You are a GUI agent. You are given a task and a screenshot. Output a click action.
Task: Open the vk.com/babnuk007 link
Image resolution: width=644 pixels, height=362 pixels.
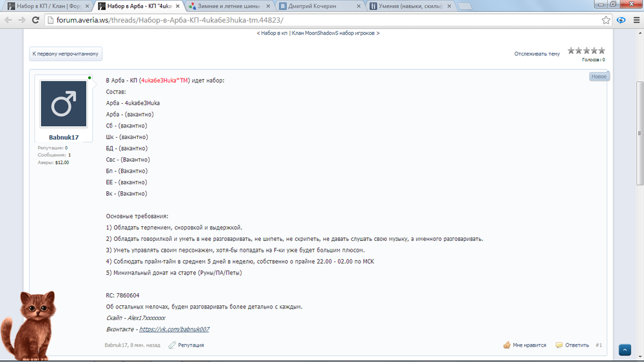(x=174, y=329)
